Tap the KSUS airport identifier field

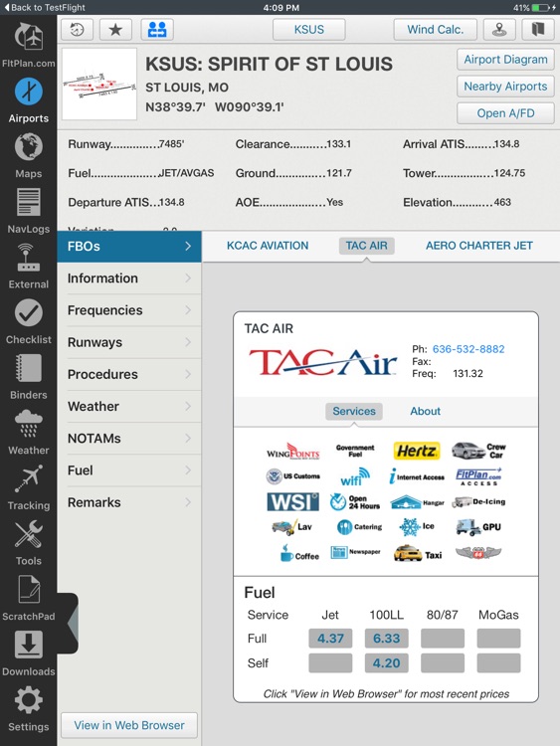(309, 30)
